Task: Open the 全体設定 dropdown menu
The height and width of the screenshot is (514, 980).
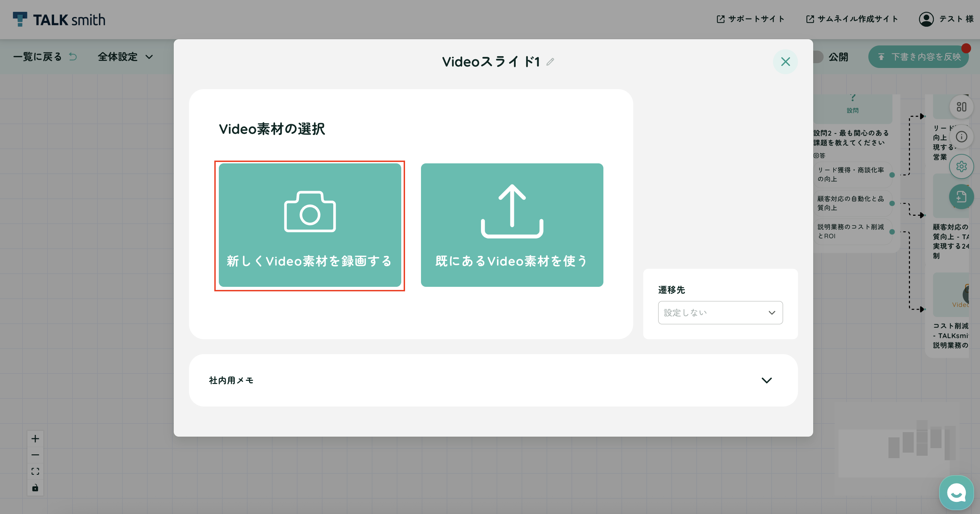Action: pyautogui.click(x=125, y=57)
